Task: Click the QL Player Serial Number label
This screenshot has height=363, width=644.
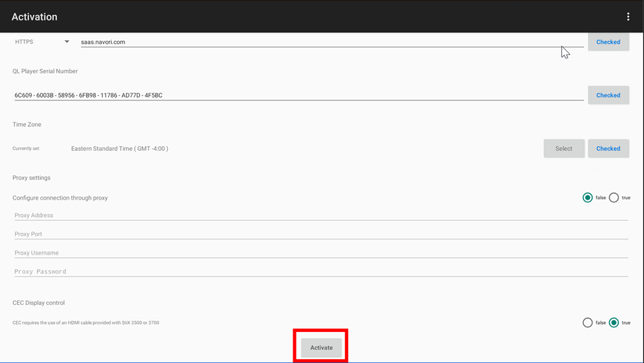Action: click(45, 71)
